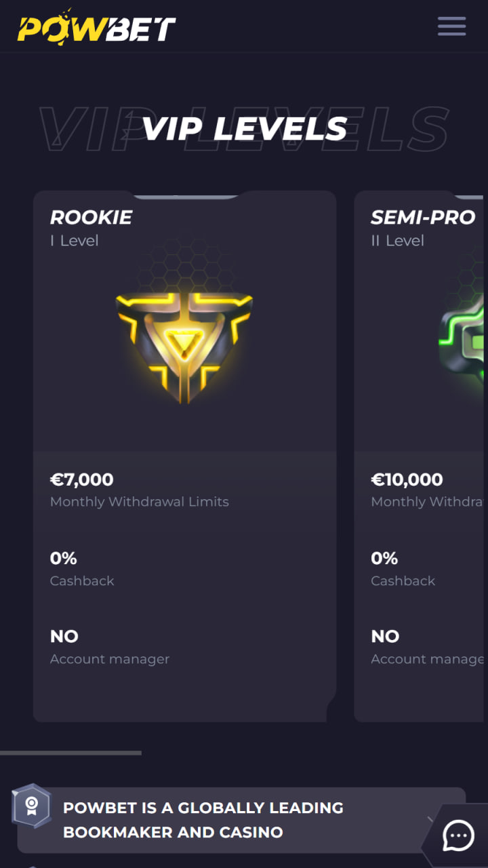Click Rookie account manager NO value
This screenshot has width=488, height=868.
click(64, 636)
